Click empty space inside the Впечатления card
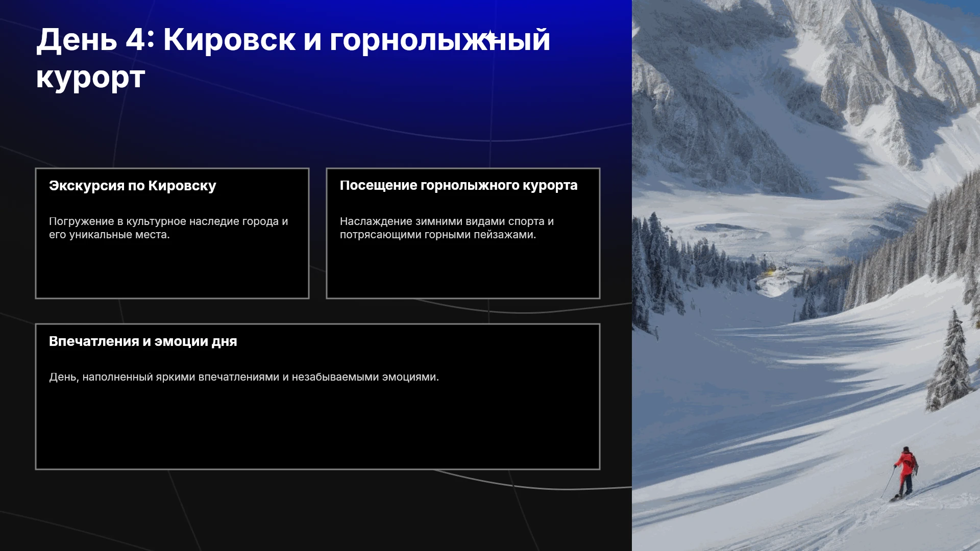Viewport: 980px width, 551px height. pos(317,426)
